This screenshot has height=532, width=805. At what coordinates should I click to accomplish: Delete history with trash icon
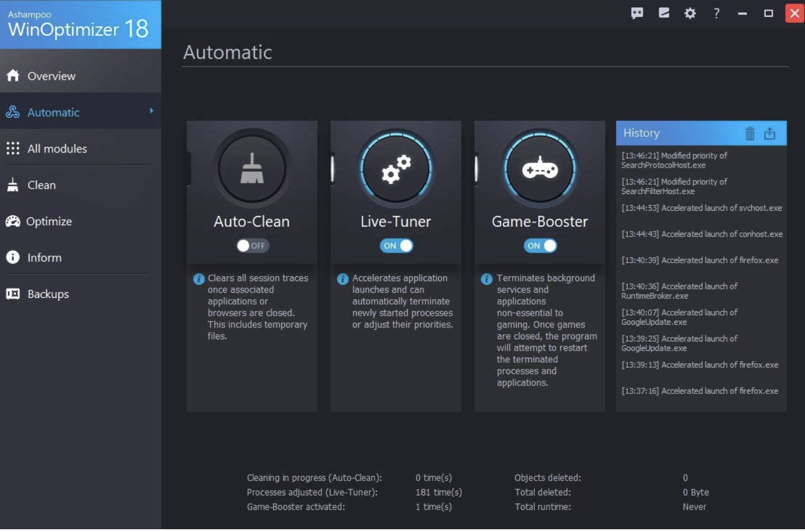tap(750, 134)
